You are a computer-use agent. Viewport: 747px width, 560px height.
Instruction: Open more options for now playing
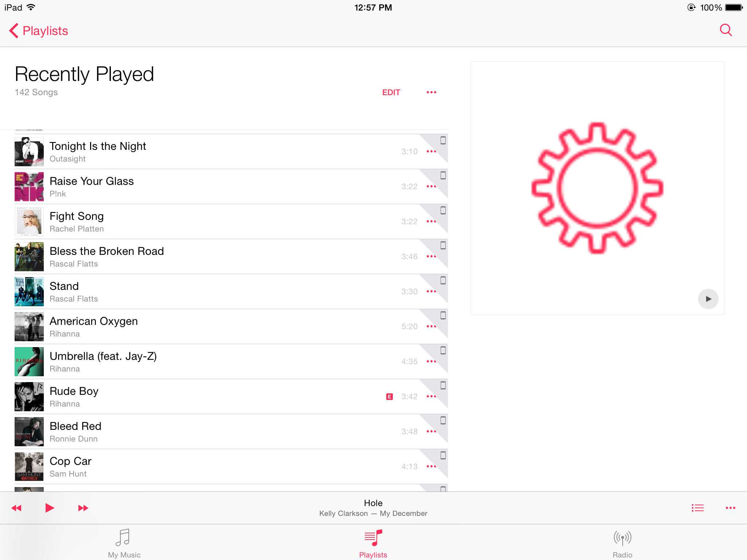click(730, 508)
